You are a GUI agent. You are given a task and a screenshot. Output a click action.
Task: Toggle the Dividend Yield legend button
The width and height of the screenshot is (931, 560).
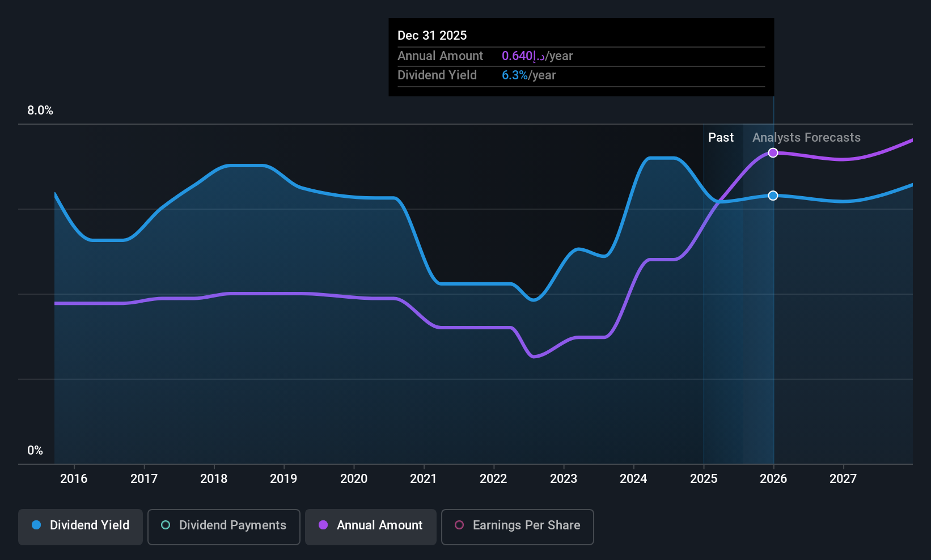pos(81,527)
